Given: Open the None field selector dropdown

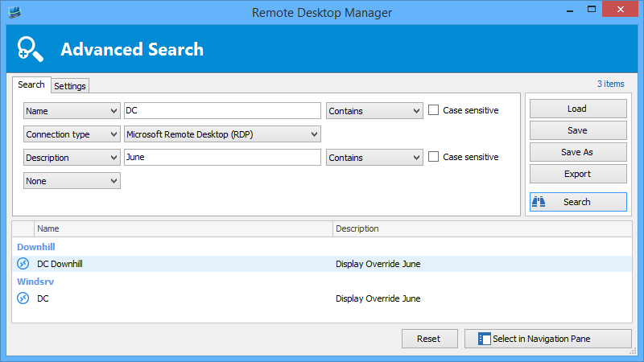Looking at the screenshot, I should [72, 181].
